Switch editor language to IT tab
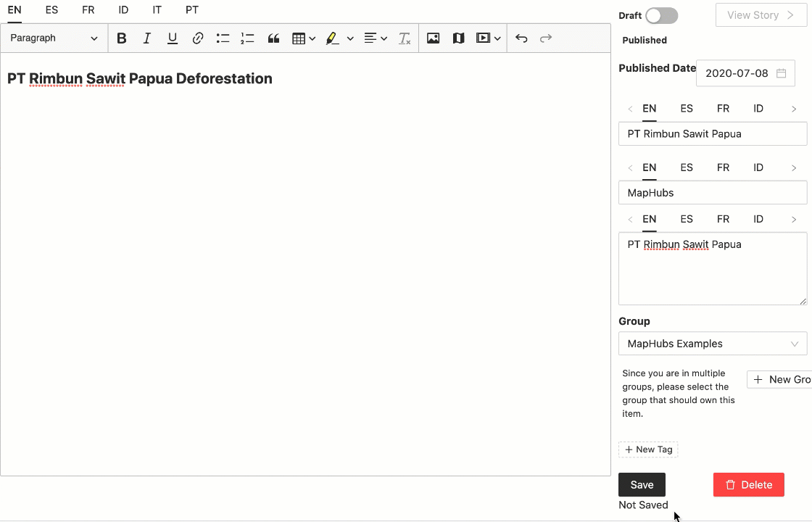812x522 pixels. click(x=157, y=10)
